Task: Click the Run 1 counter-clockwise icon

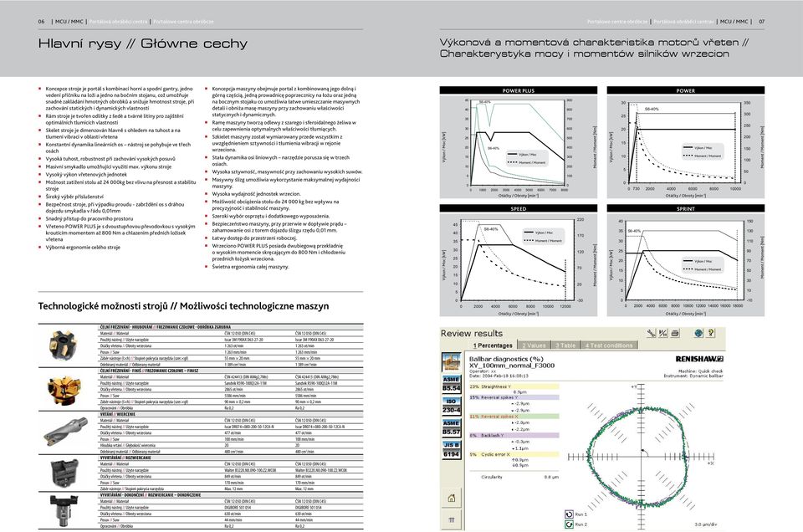Action: [x=569, y=514]
